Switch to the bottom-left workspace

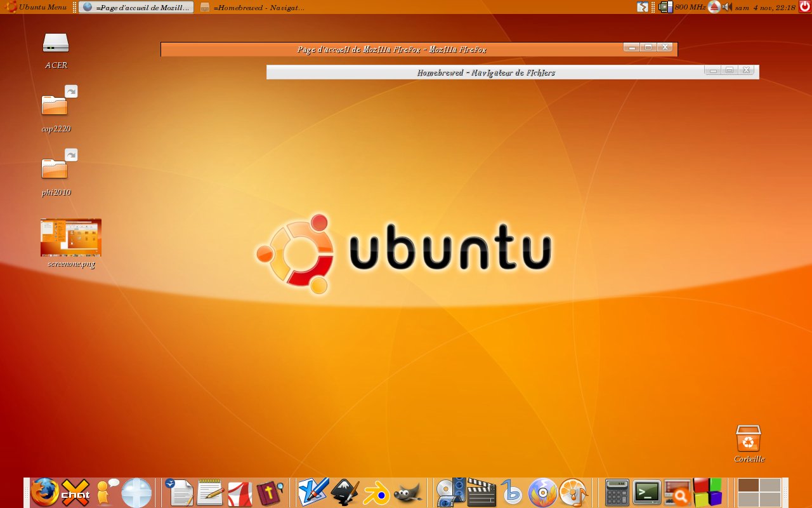click(749, 500)
